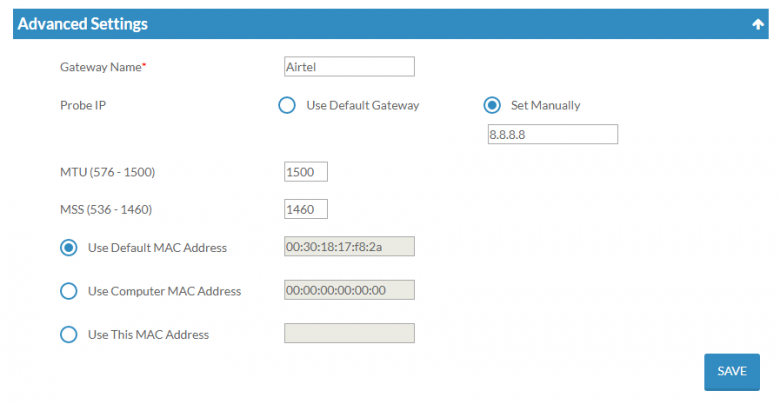780x404 pixels.
Task: Choose Use Default MAC Address option
Action: pyautogui.click(x=69, y=247)
